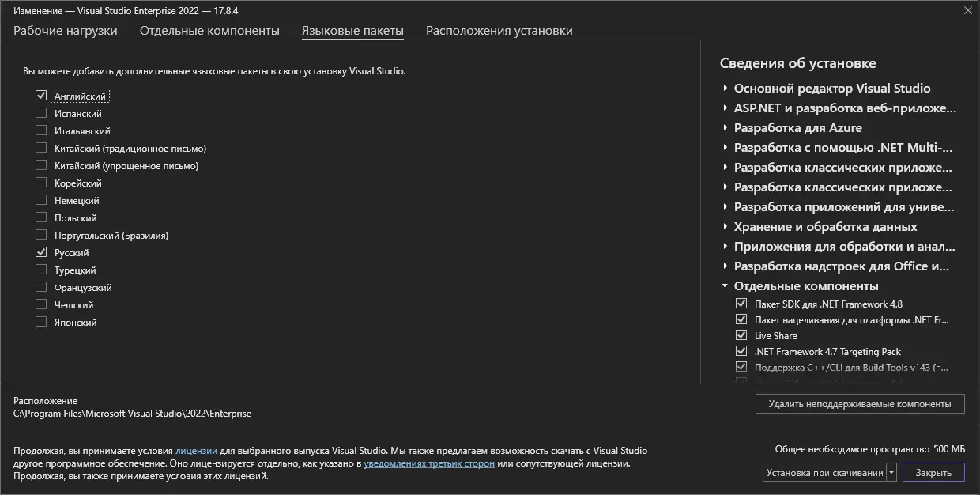
Task: Open the install mode dropdown arrow
Action: 891,472
